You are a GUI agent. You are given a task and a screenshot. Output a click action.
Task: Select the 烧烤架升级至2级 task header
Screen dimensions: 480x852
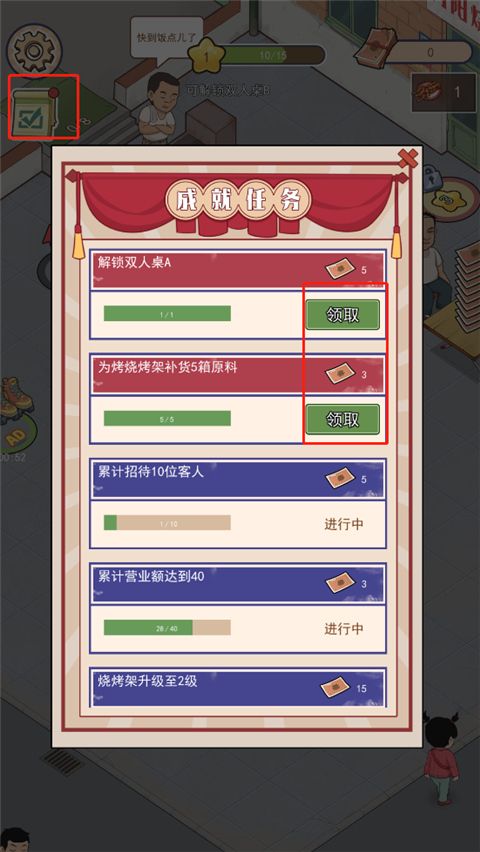[238, 687]
